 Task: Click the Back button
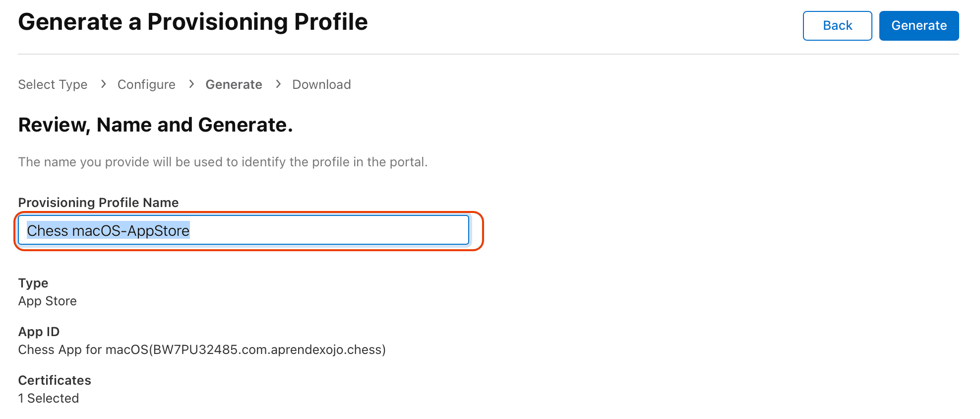(x=837, y=26)
